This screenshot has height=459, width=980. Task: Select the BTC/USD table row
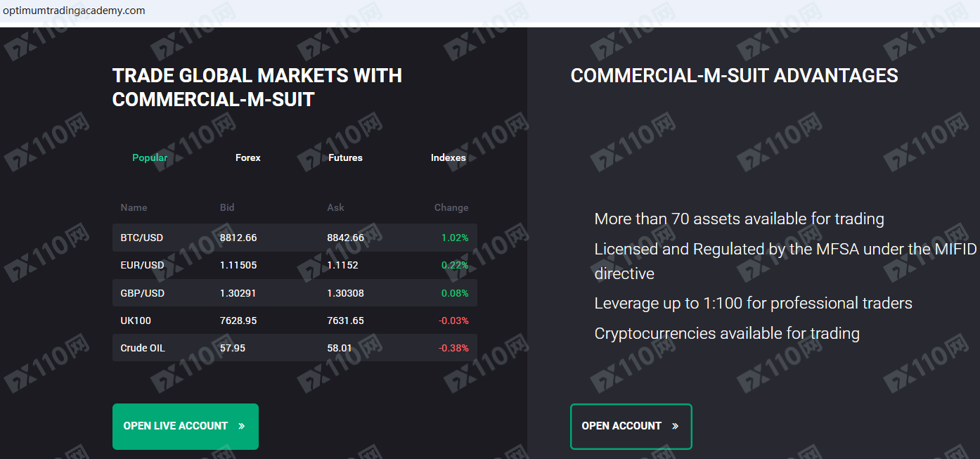295,238
